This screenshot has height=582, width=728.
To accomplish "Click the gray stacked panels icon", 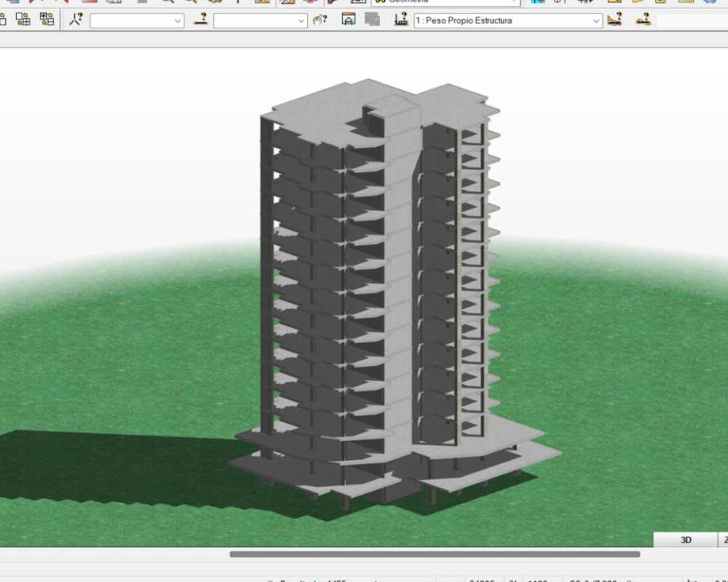I will pyautogui.click(x=372, y=20).
